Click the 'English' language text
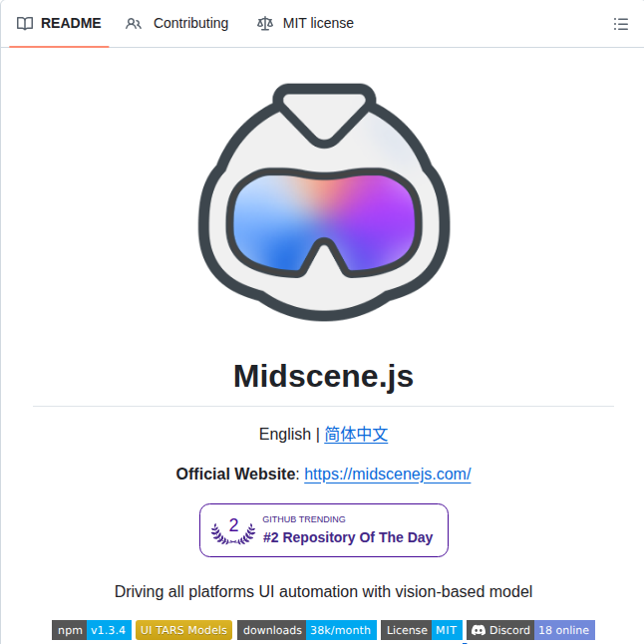This screenshot has width=644, height=644. (285, 434)
